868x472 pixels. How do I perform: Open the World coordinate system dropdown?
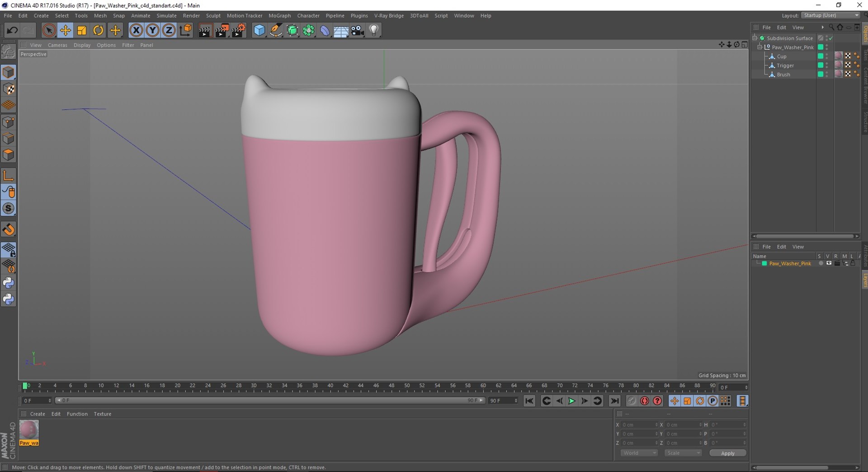[639, 453]
